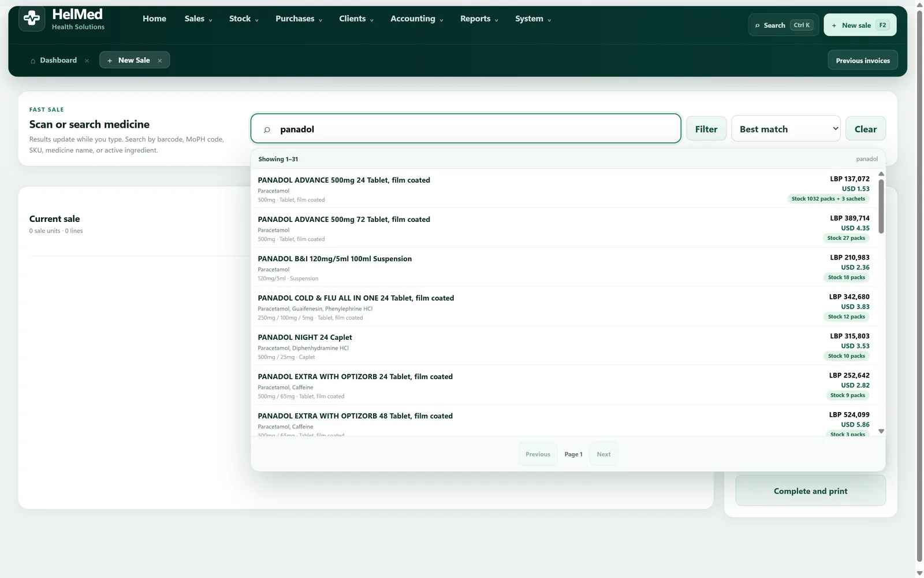Click the Filter button

coord(706,129)
